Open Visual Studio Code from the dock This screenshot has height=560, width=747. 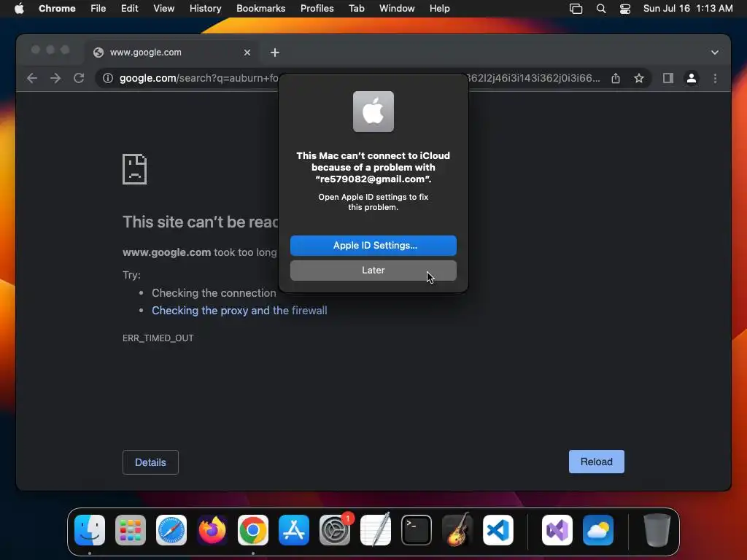pyautogui.click(x=498, y=530)
